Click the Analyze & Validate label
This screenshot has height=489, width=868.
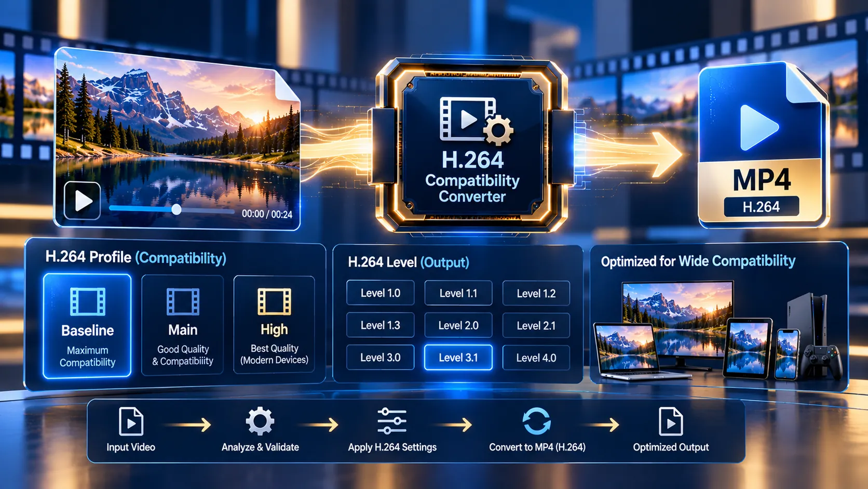(260, 447)
